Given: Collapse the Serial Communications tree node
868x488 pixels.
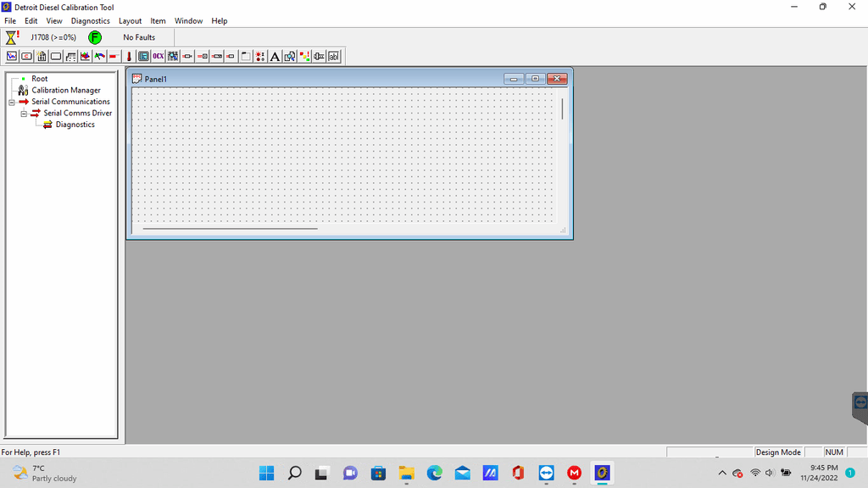Looking at the screenshot, I should pos(13,102).
